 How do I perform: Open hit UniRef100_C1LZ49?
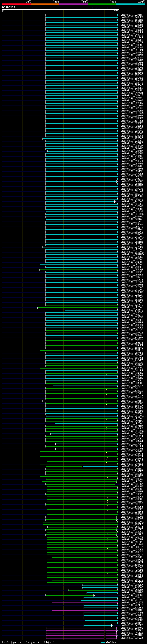pos(132,38)
